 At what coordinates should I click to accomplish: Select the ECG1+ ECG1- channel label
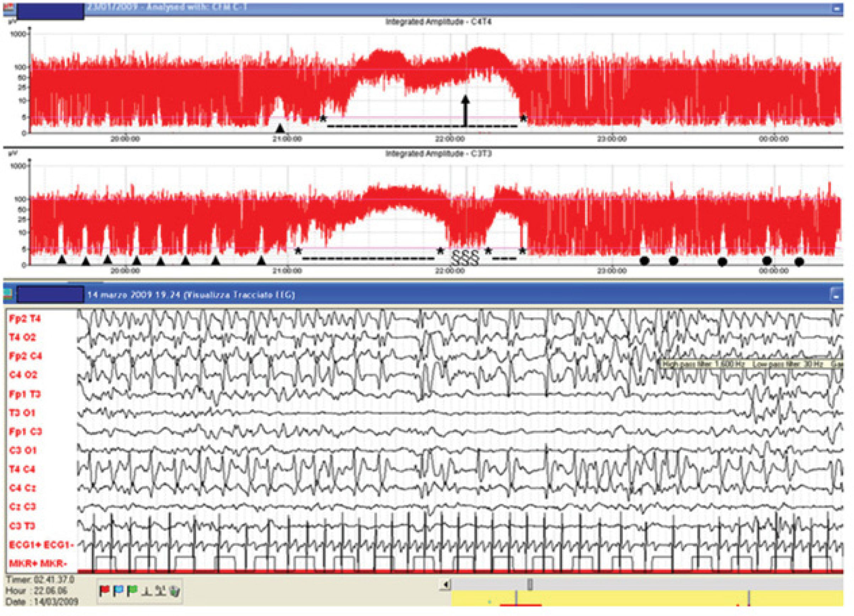pos(41,545)
